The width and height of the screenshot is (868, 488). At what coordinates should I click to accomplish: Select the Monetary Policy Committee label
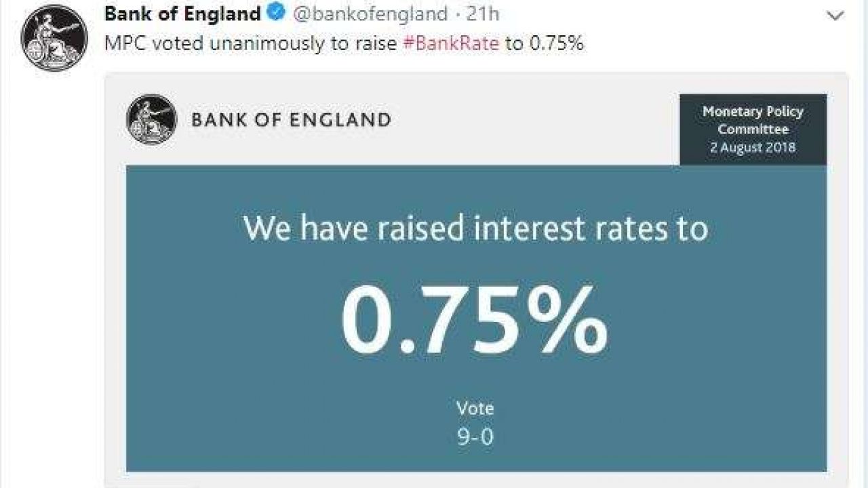click(x=753, y=120)
